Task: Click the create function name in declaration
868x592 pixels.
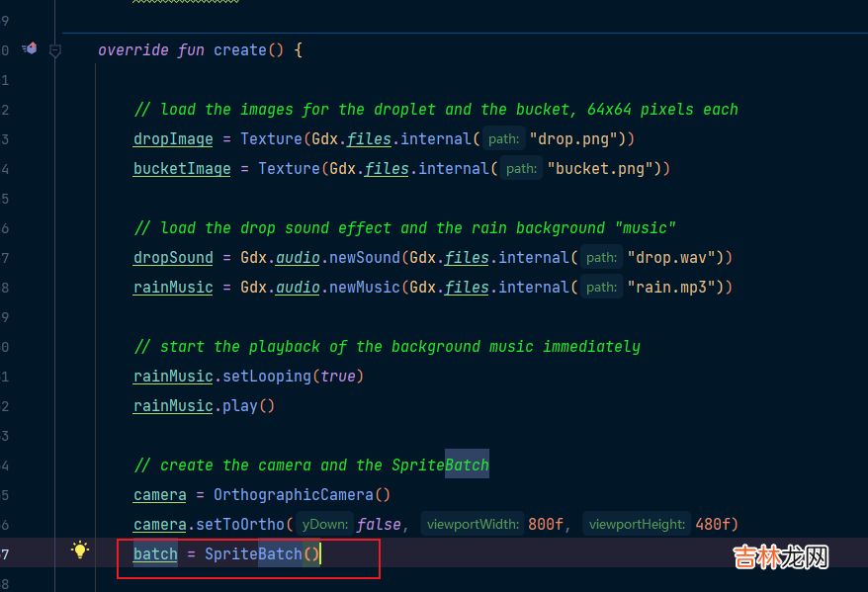Action: (239, 49)
